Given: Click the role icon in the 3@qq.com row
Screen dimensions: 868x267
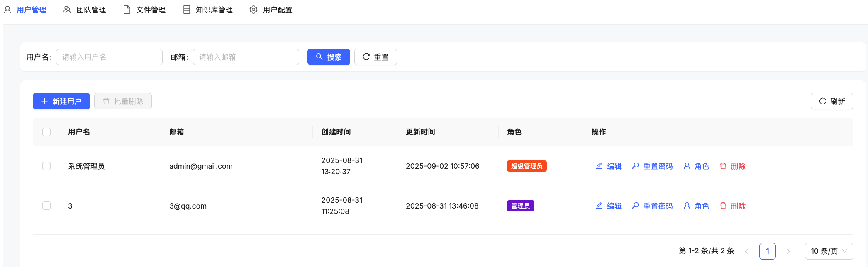Looking at the screenshot, I should pyautogui.click(x=687, y=206).
